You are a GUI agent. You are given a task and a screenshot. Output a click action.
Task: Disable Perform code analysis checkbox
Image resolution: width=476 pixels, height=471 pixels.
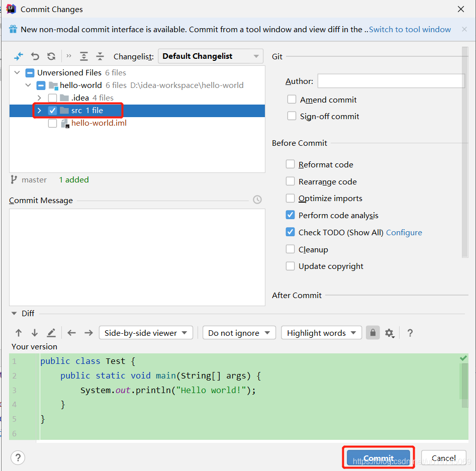(290, 215)
